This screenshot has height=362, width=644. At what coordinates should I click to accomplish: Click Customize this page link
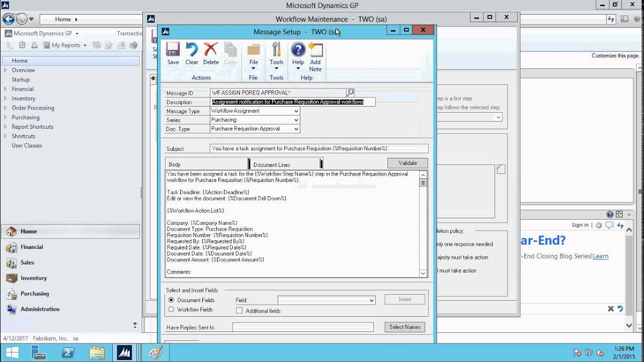coord(616,56)
